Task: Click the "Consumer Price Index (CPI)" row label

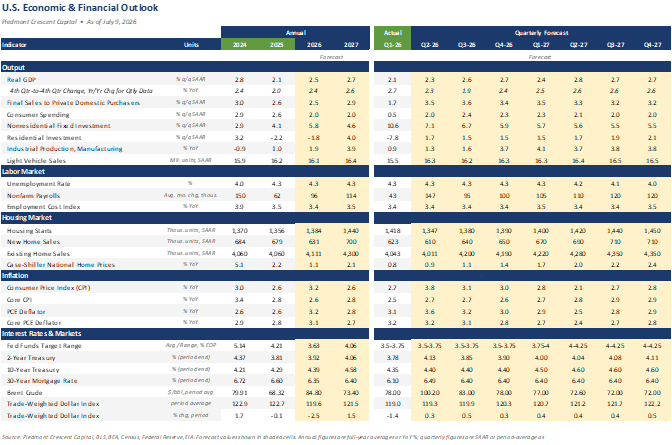Action: (48, 288)
